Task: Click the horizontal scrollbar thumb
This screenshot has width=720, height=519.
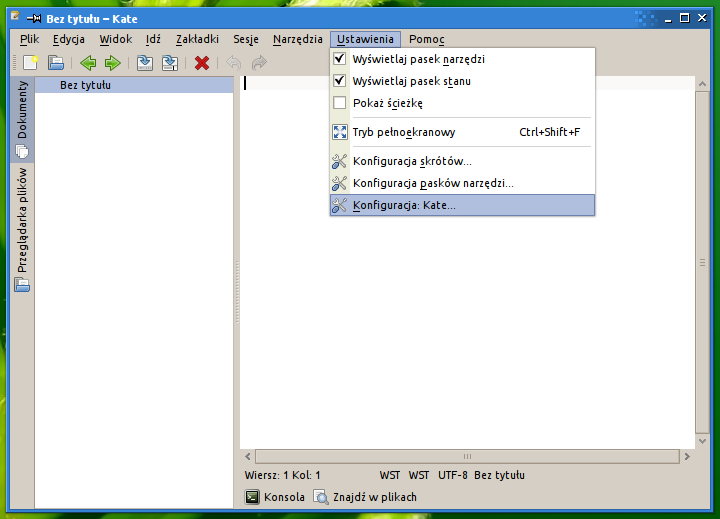Action: pyautogui.click(x=467, y=457)
